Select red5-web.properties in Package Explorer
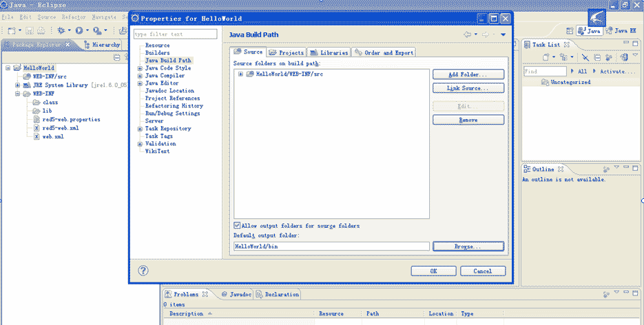Image resolution: width=644 pixels, height=325 pixels. (x=67, y=119)
